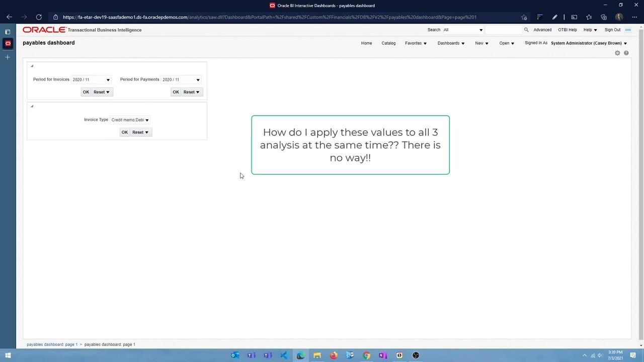The width and height of the screenshot is (644, 362).
Task: Click OK for Invoice Type prompt
Action: click(x=125, y=132)
